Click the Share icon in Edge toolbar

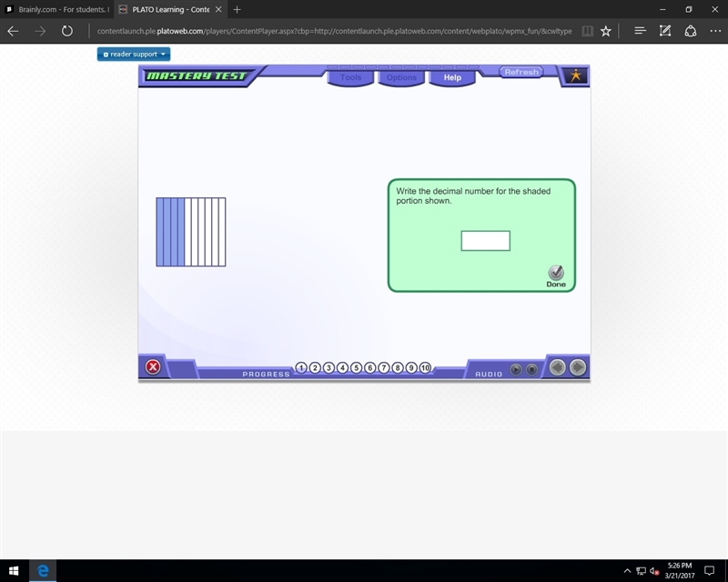[x=691, y=31]
